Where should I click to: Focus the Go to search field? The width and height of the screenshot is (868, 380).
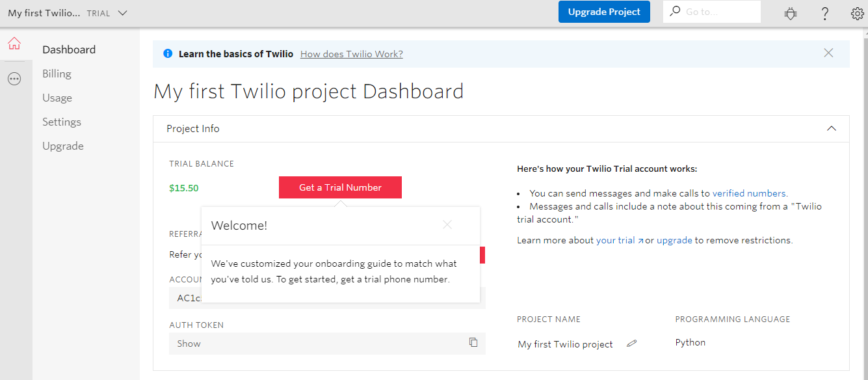pos(712,12)
